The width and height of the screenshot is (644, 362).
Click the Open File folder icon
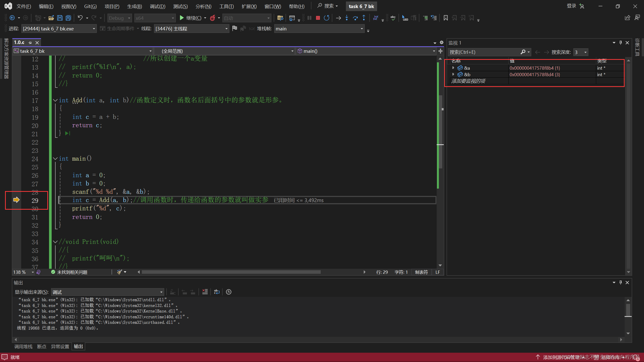[x=51, y=18]
